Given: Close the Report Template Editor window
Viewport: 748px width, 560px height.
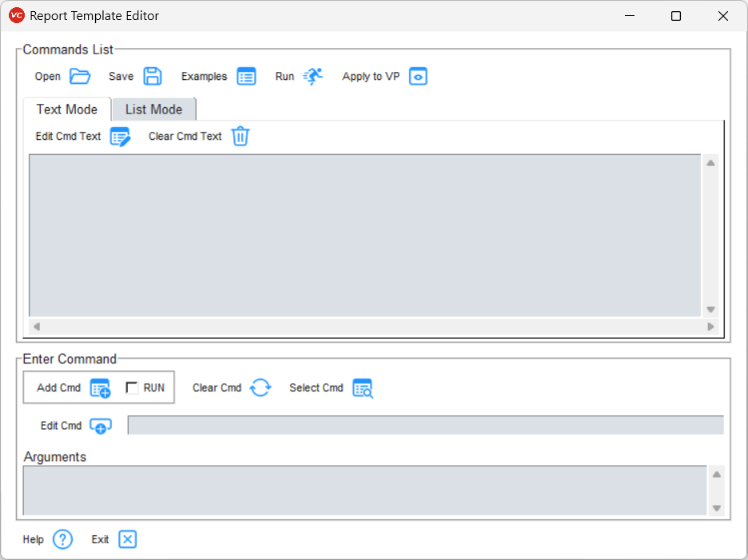Looking at the screenshot, I should [722, 16].
